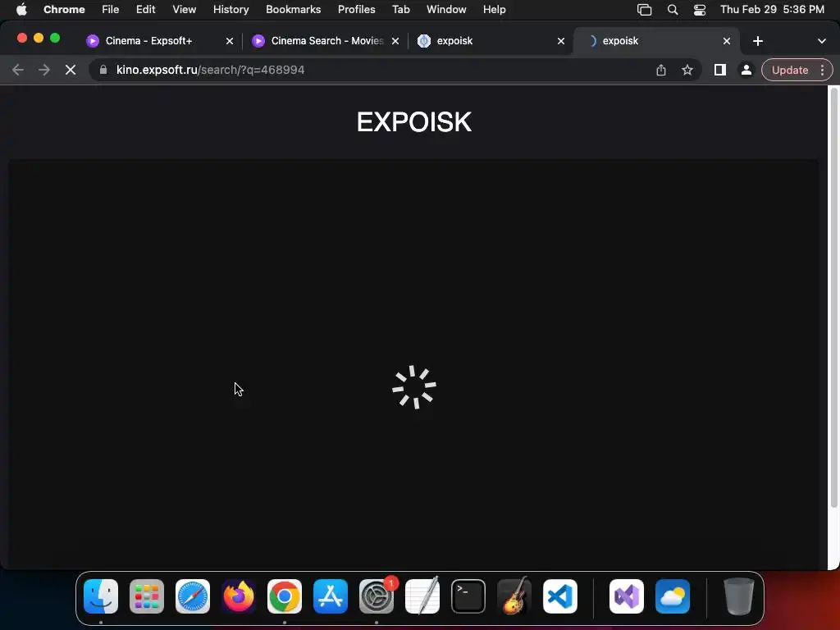Click the EXPOISK heading
Viewport: 840px width, 630px height.
click(414, 122)
